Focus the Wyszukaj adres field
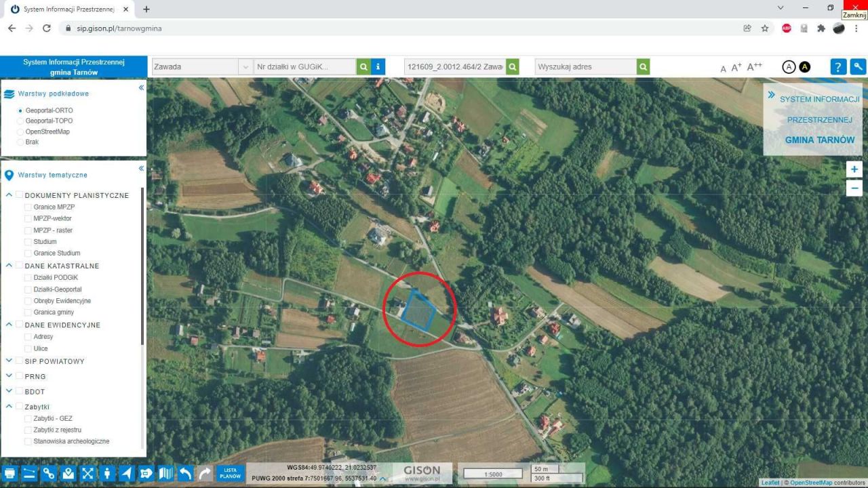Image resolution: width=868 pixels, height=488 pixels. tap(585, 66)
